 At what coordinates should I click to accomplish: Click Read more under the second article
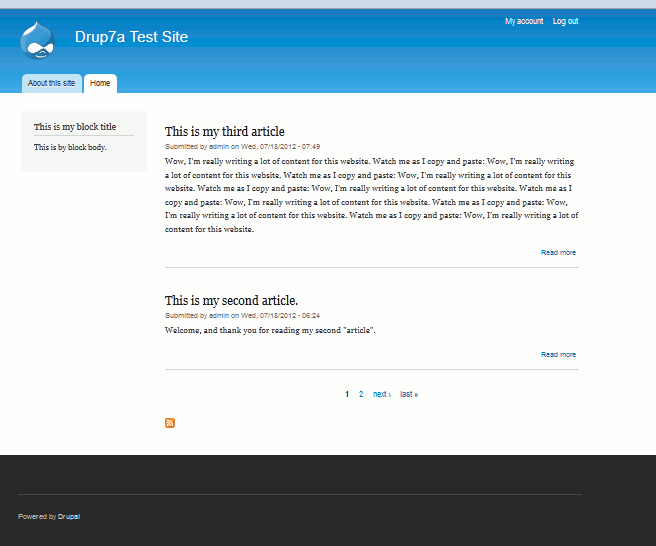point(558,355)
